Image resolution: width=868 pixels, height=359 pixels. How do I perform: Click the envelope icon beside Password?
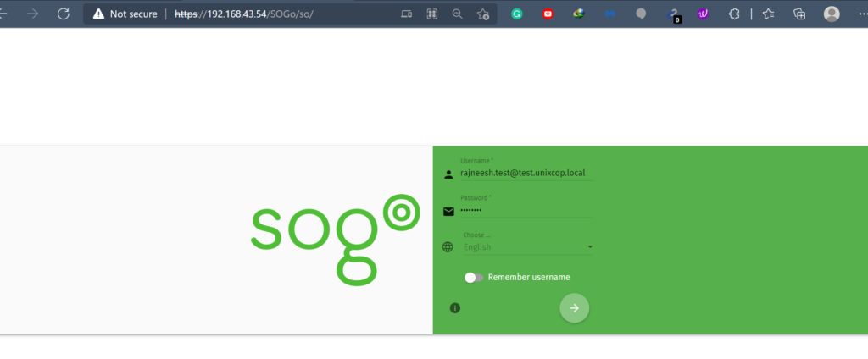click(448, 212)
